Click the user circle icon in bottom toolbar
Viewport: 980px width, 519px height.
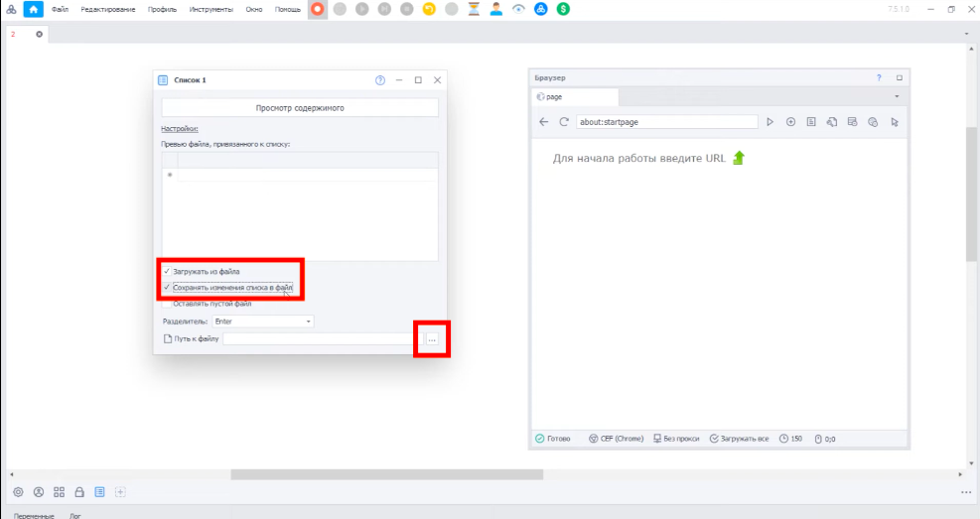pos(39,492)
